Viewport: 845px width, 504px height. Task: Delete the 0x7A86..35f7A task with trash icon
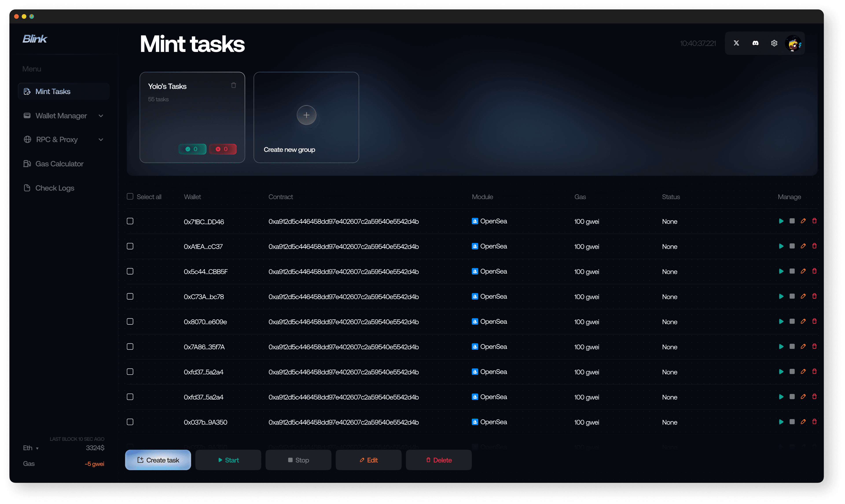814,347
